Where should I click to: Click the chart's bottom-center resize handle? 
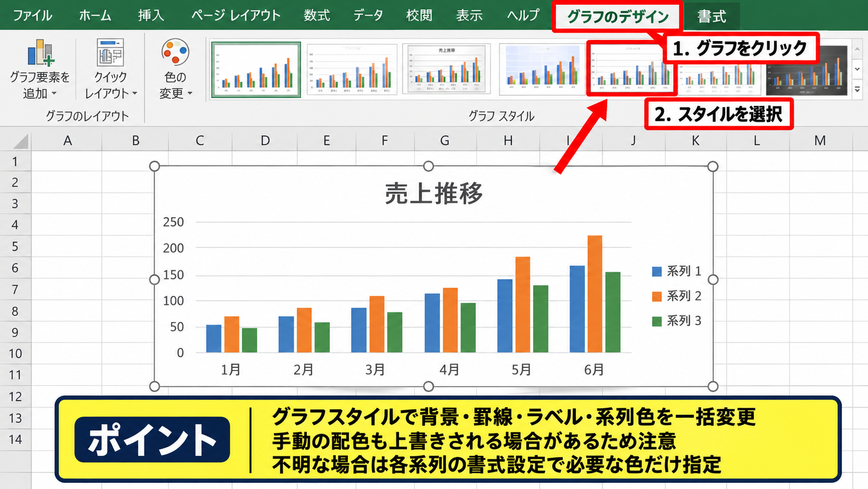(x=428, y=387)
